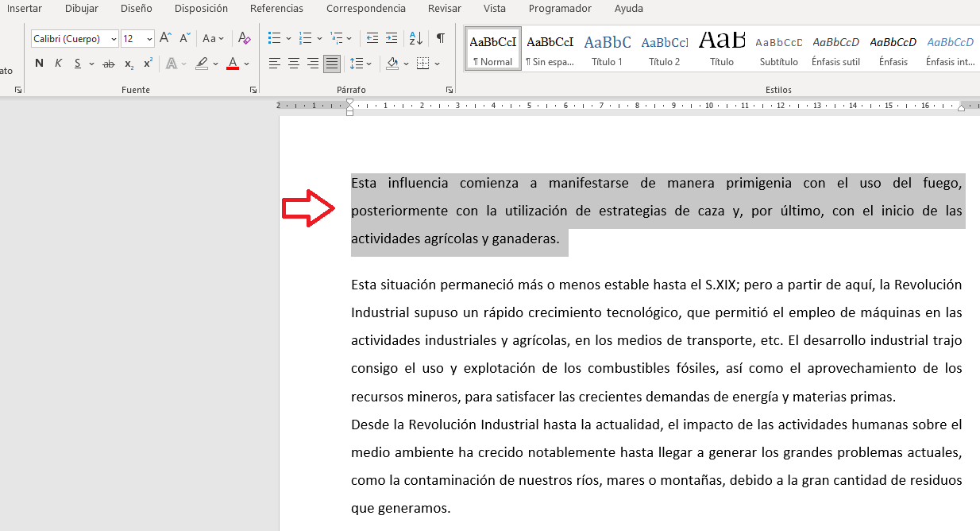
Task: Expand borders dropdown arrow
Action: [437, 64]
